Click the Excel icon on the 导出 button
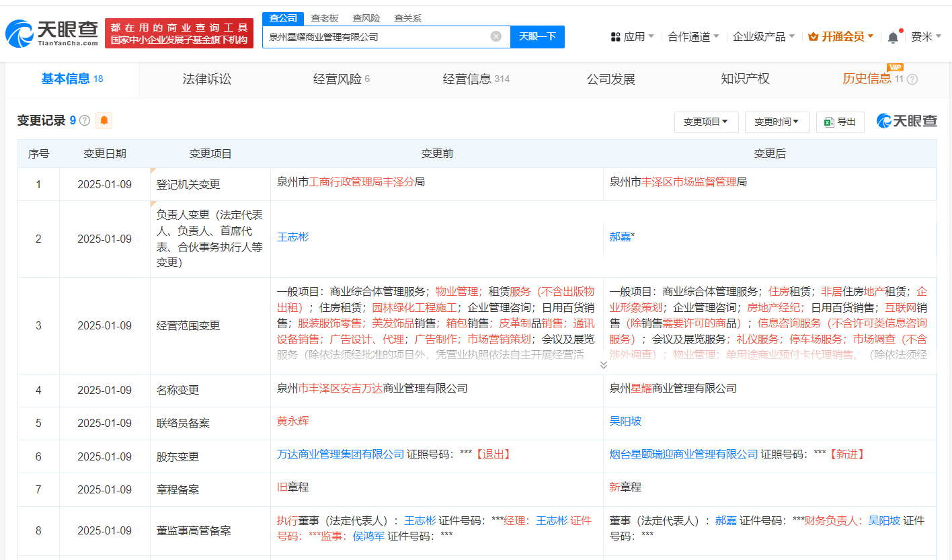The width and height of the screenshot is (952, 560). 829,122
